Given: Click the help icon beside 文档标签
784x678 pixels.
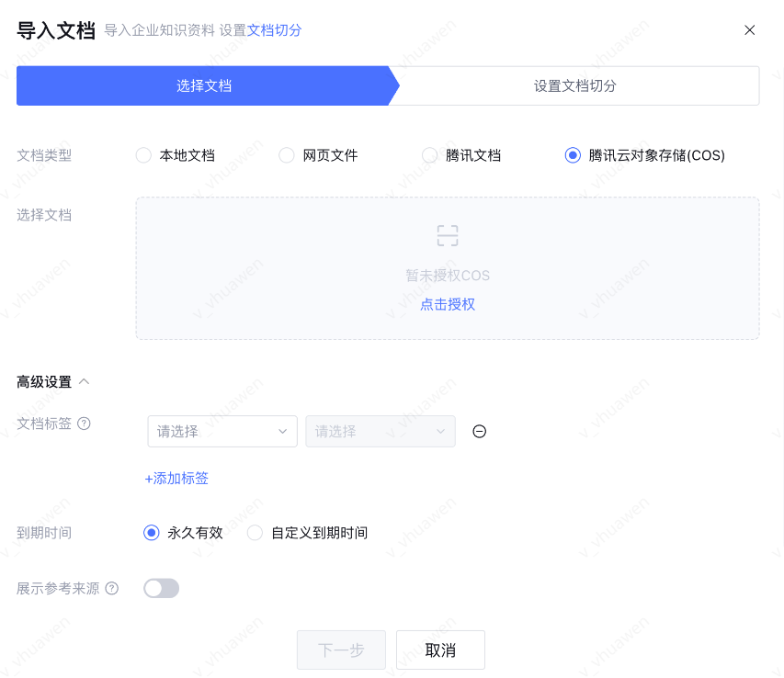Looking at the screenshot, I should 85,424.
